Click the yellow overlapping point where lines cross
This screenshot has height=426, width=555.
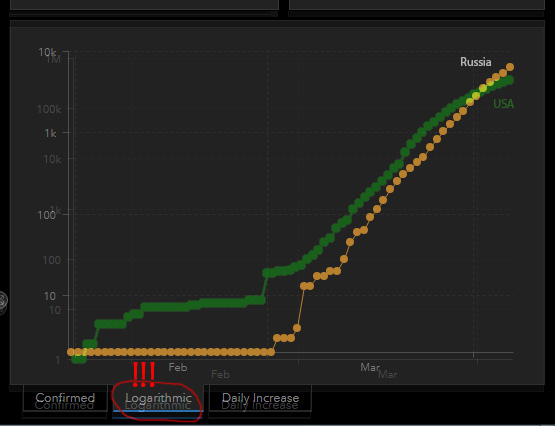tap(483, 88)
